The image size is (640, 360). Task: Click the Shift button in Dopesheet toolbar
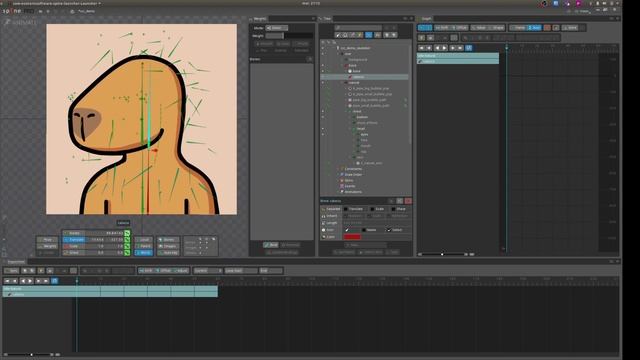click(146, 271)
